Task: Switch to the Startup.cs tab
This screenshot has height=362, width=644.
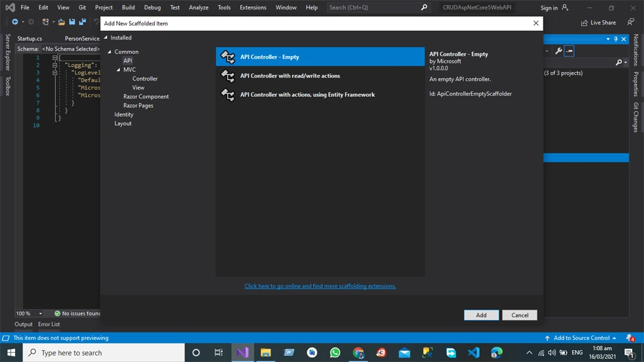Action: tap(30, 38)
